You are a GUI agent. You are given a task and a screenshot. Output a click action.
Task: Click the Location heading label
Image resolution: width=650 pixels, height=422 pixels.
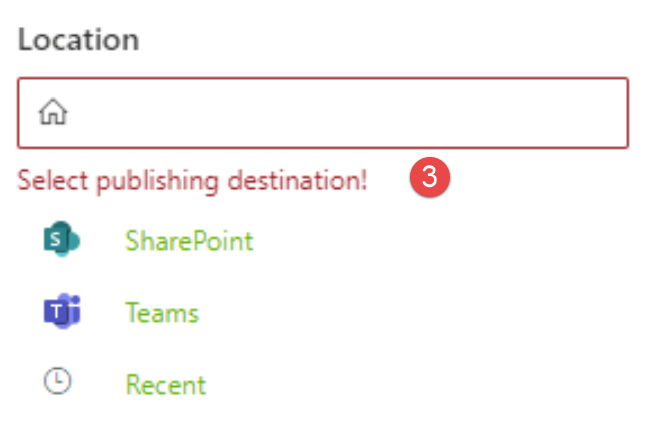[78, 41]
